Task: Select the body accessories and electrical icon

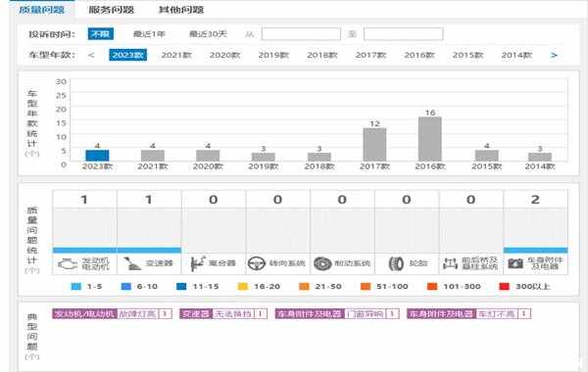Action: pyautogui.click(x=515, y=263)
